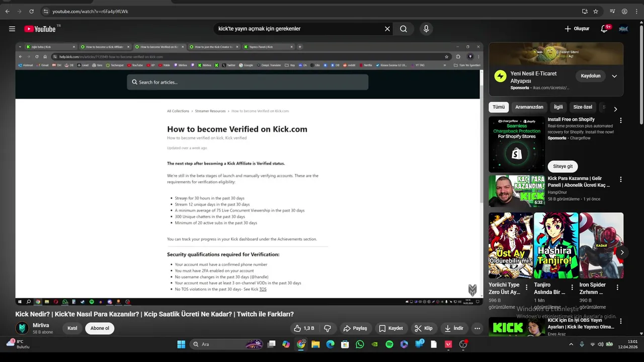
Task: Open the YouTube guide hamburger menu
Action: pos(12,29)
